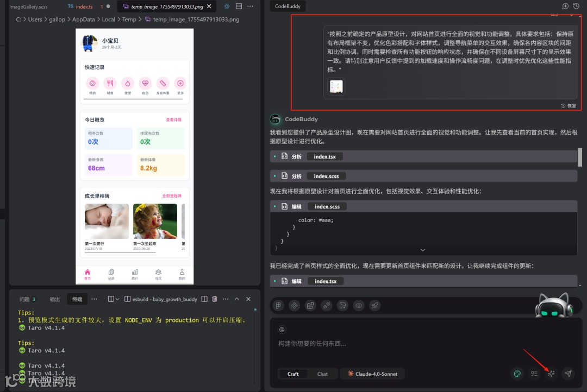Click the 第一次爬行 sleeping baby photo
Screen dimensions: 587x392
[x=107, y=221]
